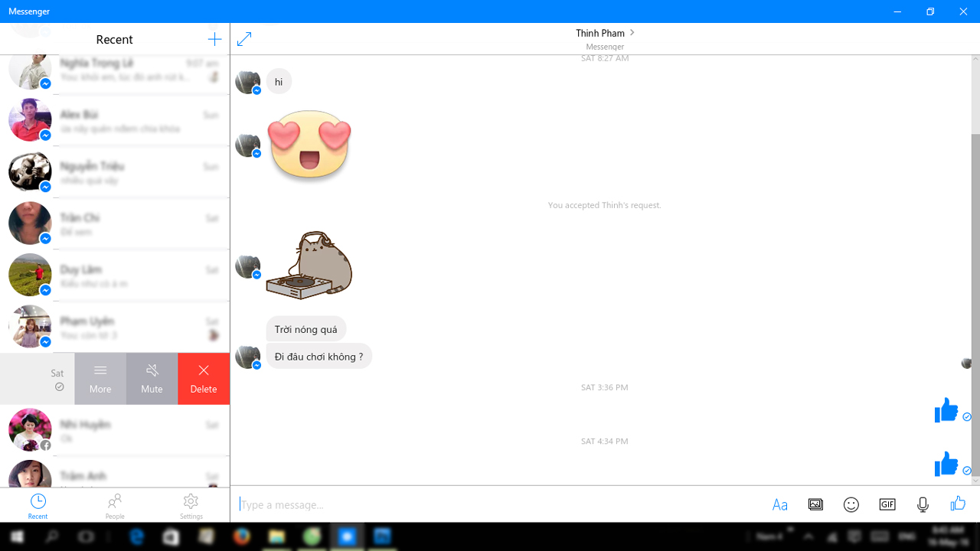Click the message input field
980x551 pixels.
[x=459, y=504]
